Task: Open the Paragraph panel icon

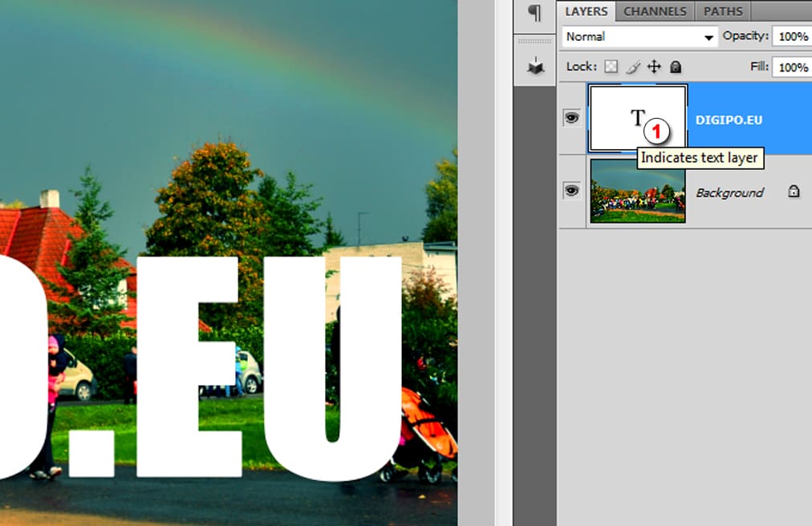Action: (x=535, y=13)
